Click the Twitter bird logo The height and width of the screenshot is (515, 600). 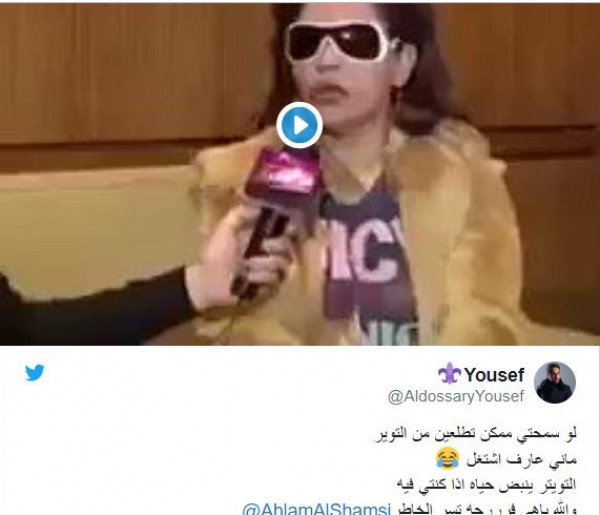35,373
